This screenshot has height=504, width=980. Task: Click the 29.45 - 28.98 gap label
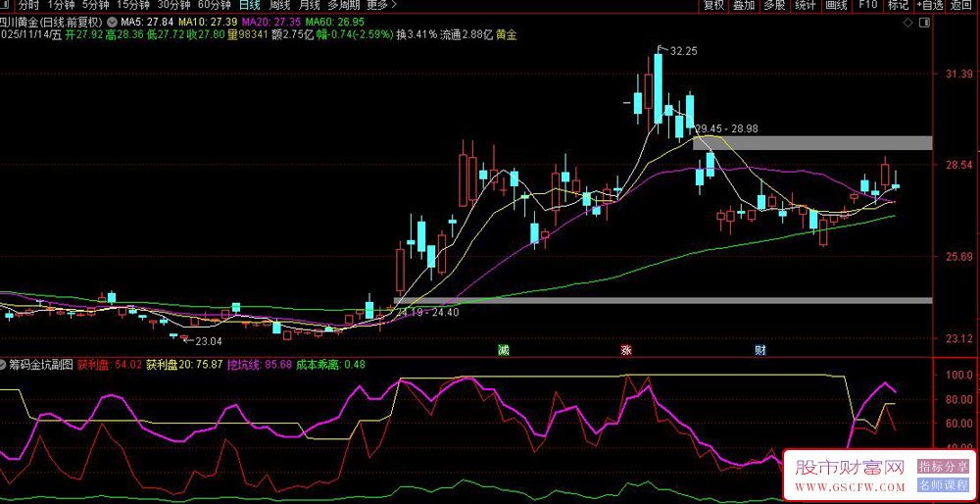725,128
